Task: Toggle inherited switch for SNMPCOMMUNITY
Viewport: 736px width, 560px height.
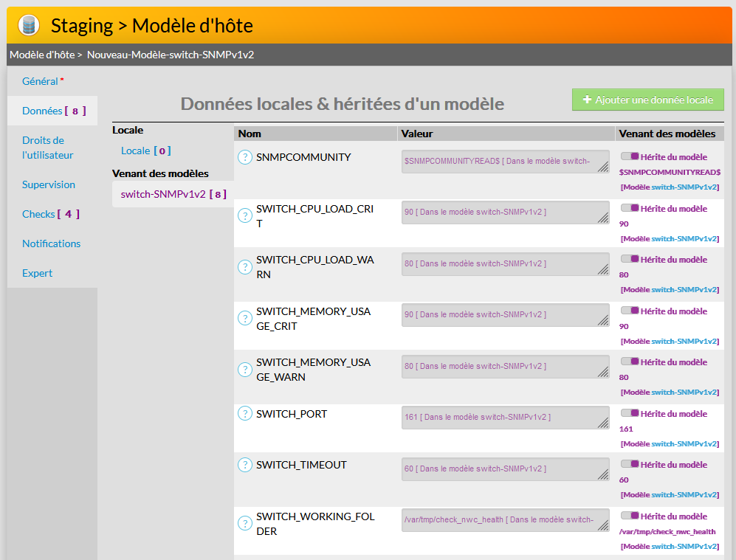Action: coord(630,156)
